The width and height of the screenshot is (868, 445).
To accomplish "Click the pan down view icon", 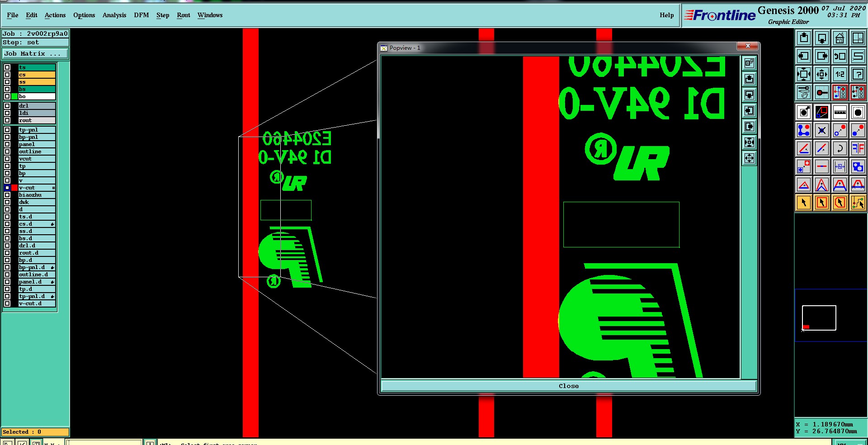I will pos(822,38).
